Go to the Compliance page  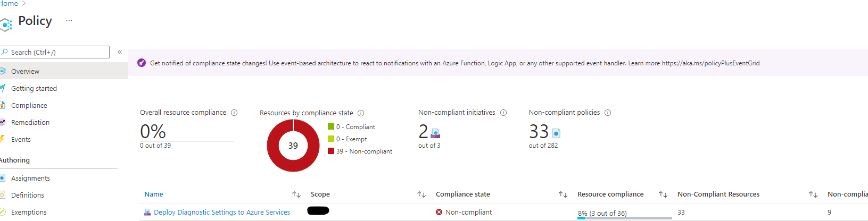[29, 105]
